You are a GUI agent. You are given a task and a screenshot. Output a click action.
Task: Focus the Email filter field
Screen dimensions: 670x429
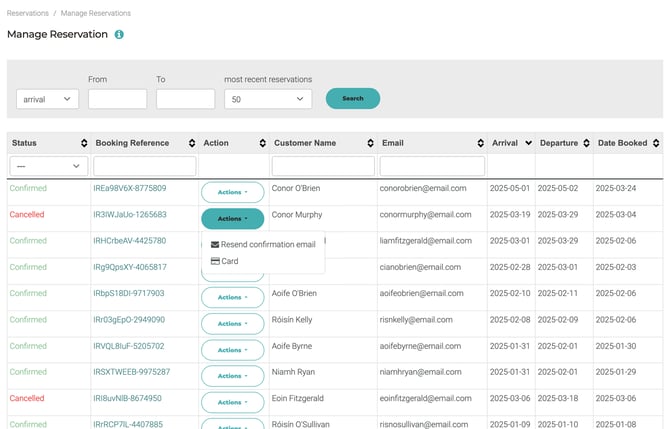pyautogui.click(x=432, y=166)
